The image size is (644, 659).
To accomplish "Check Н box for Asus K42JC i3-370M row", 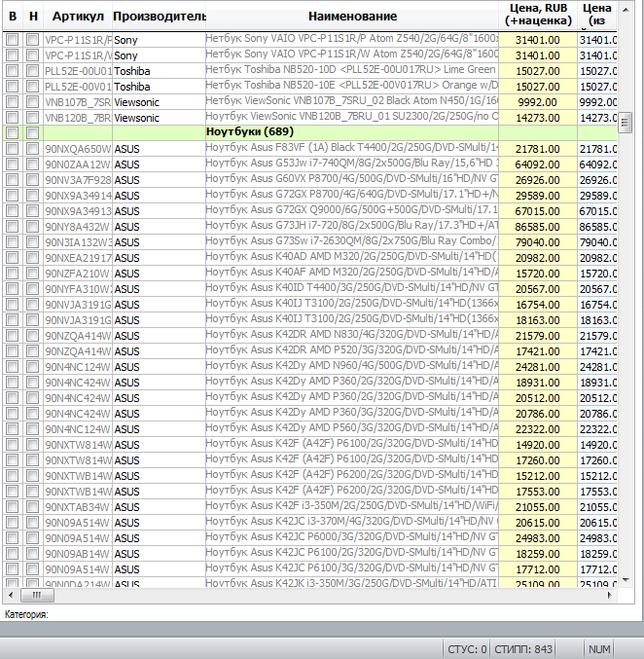I will coord(32,522).
